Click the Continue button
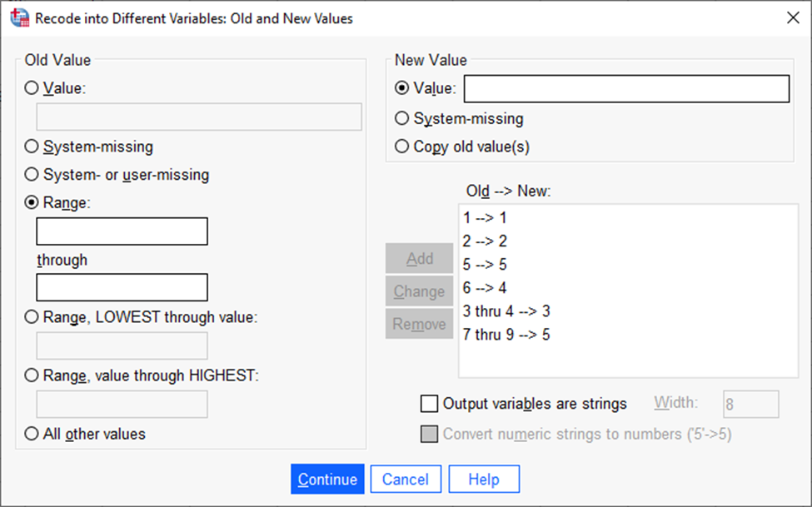The image size is (812, 507). [327, 479]
